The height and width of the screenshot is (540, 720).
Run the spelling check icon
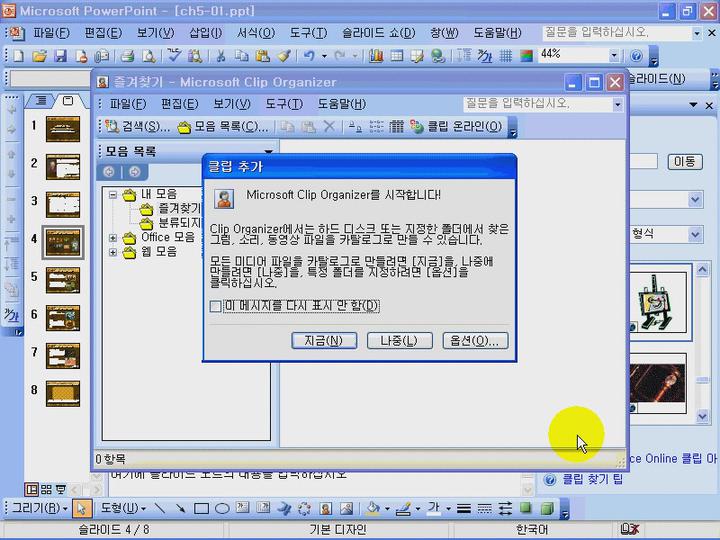tap(174, 56)
